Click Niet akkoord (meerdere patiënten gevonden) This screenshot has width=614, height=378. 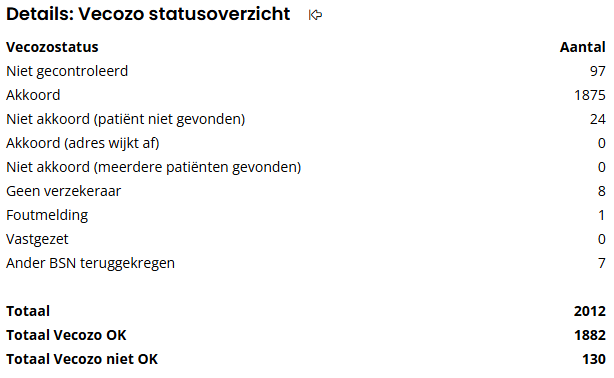[154, 167]
